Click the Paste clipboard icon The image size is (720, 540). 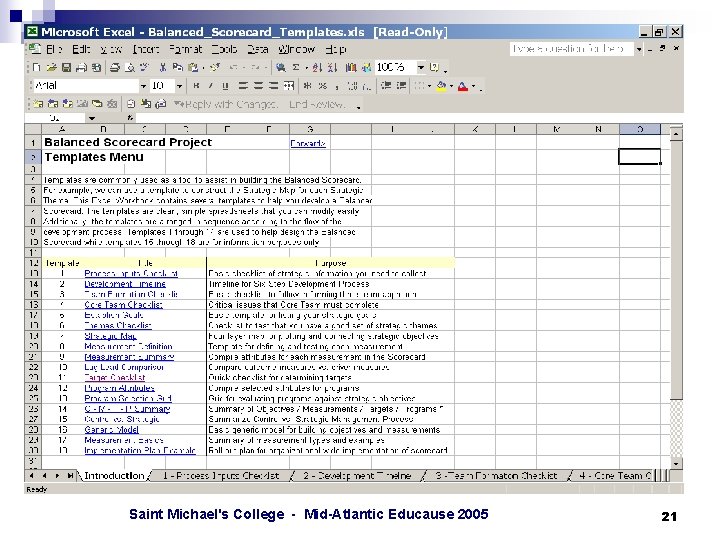pos(193,68)
